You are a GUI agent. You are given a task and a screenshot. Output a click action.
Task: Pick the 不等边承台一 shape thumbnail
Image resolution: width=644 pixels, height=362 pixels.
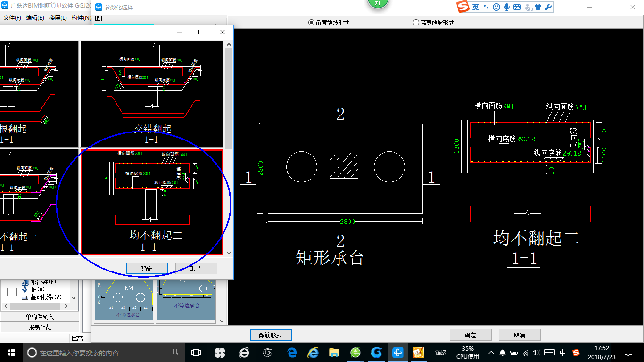pos(124,300)
